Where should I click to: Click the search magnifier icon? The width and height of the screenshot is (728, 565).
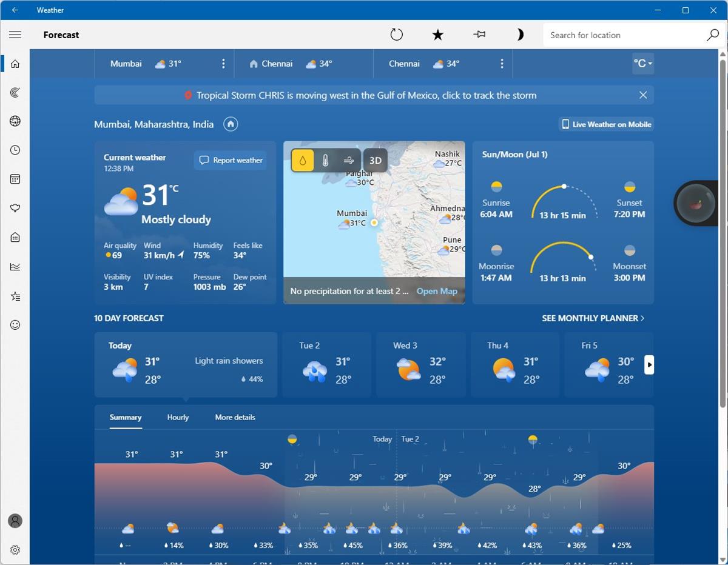(x=712, y=35)
